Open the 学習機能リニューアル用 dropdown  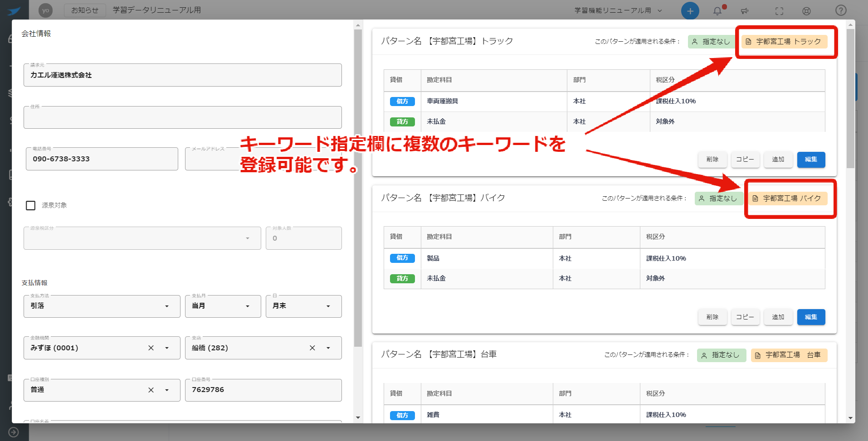618,10
